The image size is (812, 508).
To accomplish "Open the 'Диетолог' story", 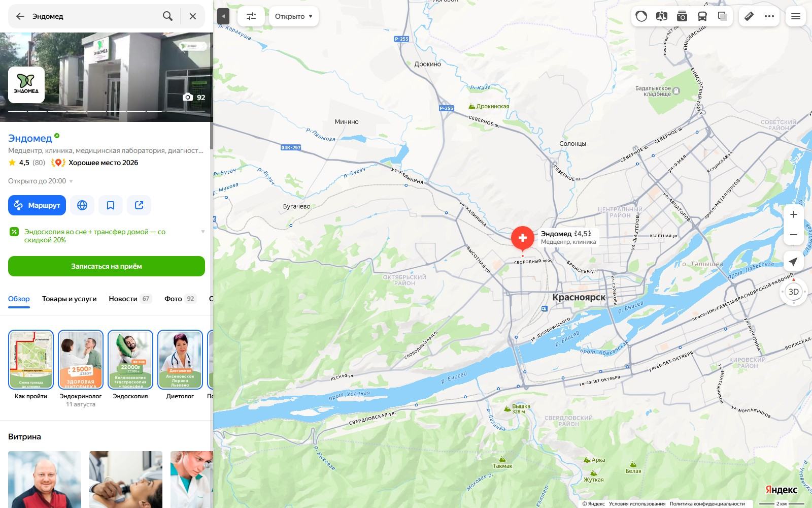I will click(180, 364).
